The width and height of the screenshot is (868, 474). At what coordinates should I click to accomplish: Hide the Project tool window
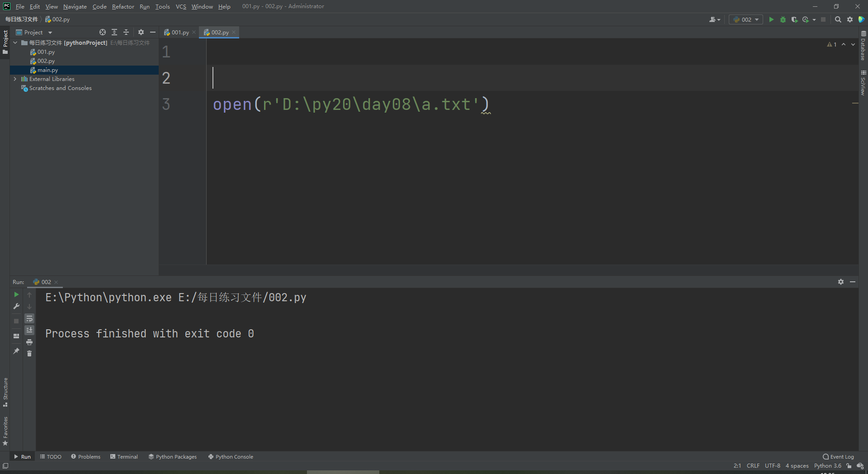[153, 32]
